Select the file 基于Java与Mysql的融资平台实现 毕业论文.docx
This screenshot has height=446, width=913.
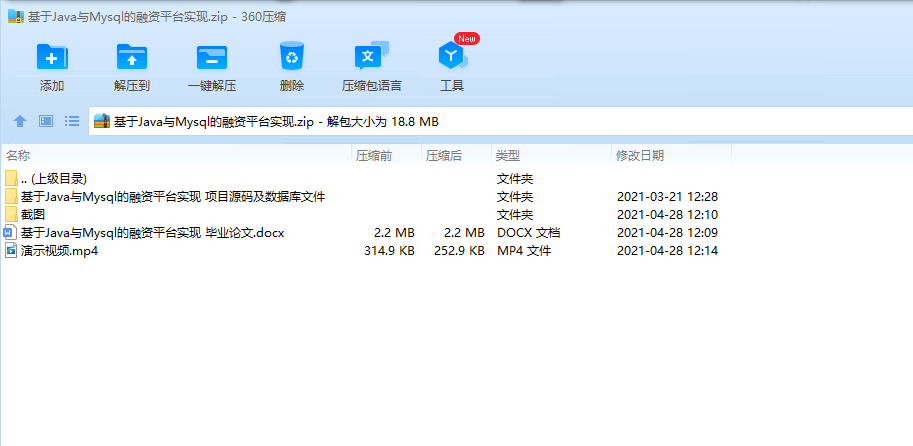tap(153, 233)
